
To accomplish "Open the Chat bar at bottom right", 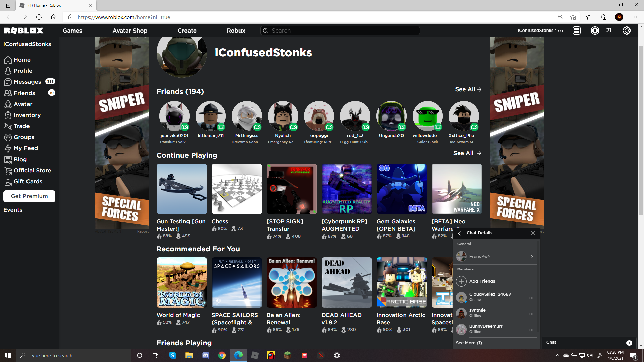I will pos(589,342).
